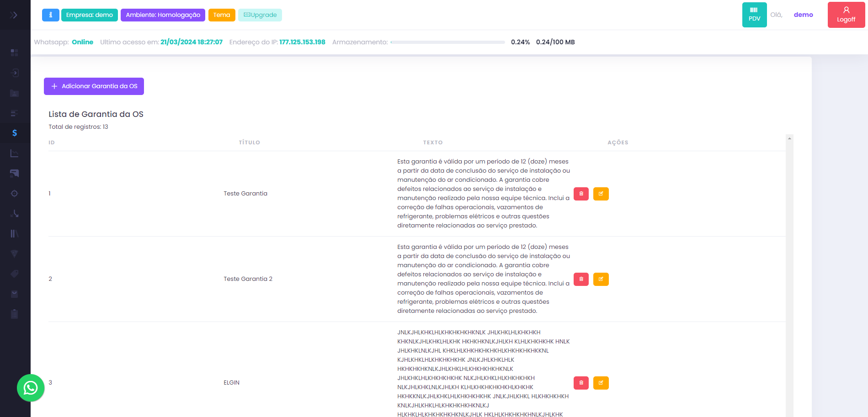Click the 'Ambiente: Homologação' badge
The height and width of the screenshot is (417, 868).
pos(163,15)
